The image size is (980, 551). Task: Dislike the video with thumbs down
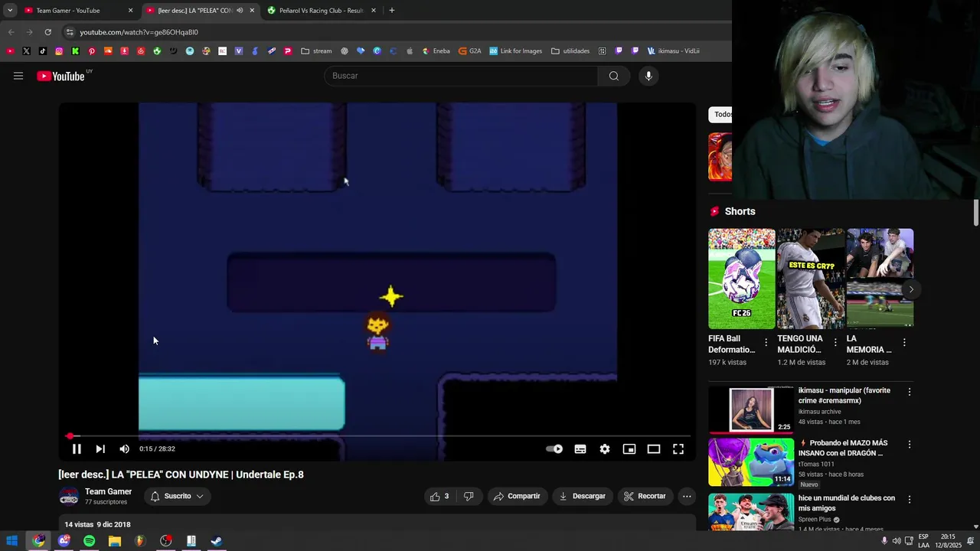tap(469, 496)
